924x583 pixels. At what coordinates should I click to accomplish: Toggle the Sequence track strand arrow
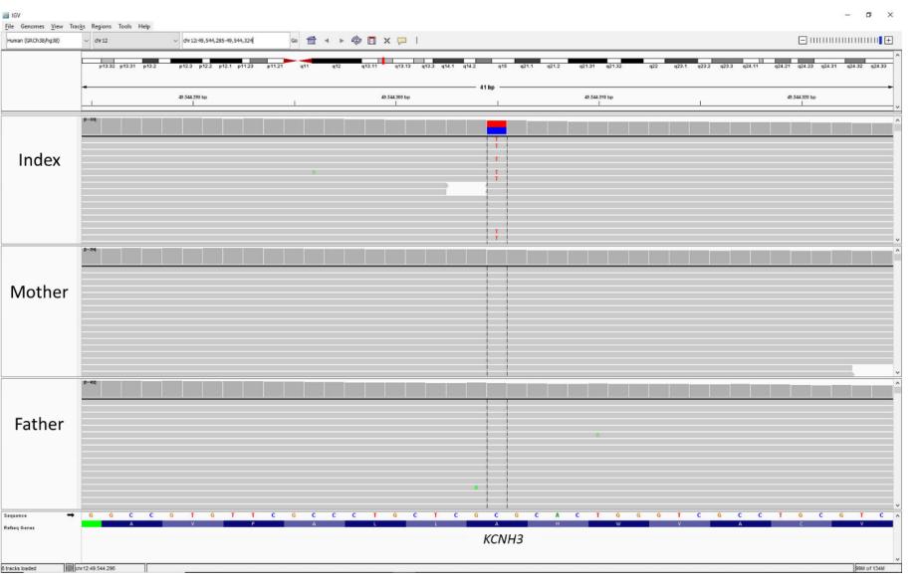[71, 515]
